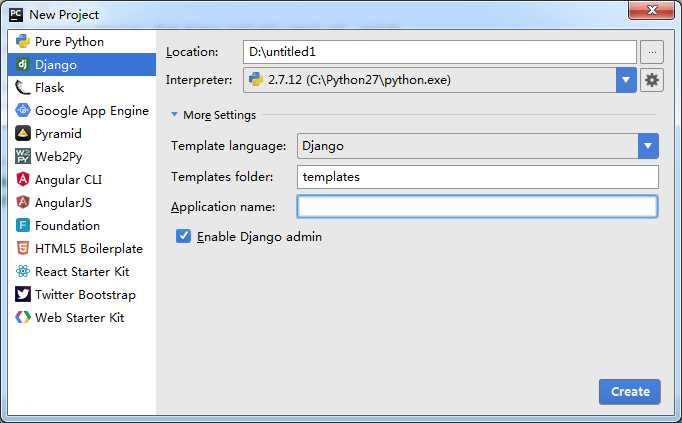Select AngularJS label
The width and height of the screenshot is (682, 423).
(x=64, y=203)
